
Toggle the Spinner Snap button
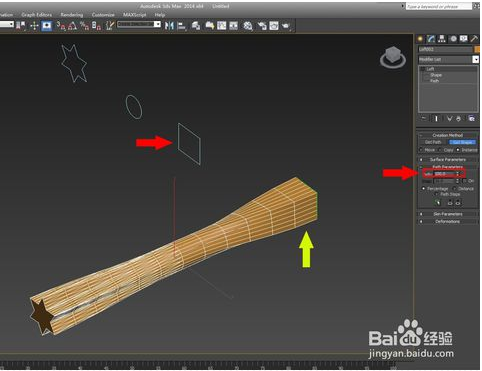(x=96, y=26)
